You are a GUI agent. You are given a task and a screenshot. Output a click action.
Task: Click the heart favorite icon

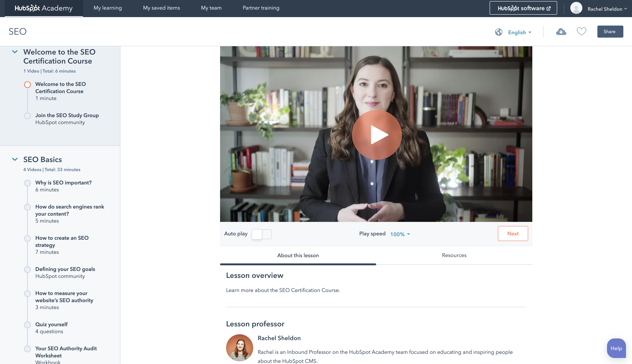(x=581, y=31)
